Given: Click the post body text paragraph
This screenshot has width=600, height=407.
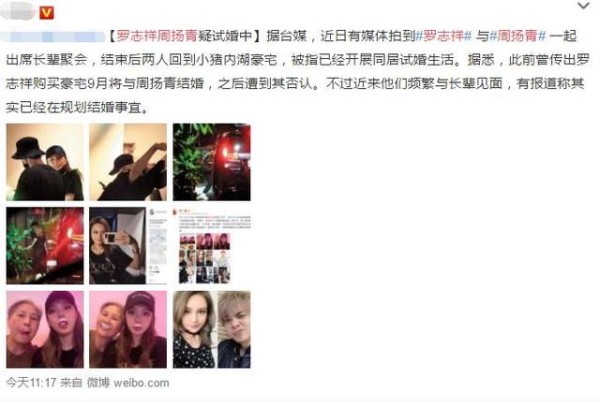Looking at the screenshot, I should (x=298, y=72).
